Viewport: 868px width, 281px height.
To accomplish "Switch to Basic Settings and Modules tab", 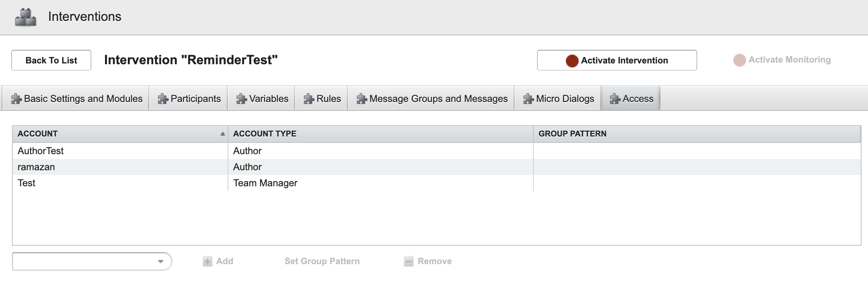I will click(x=76, y=99).
